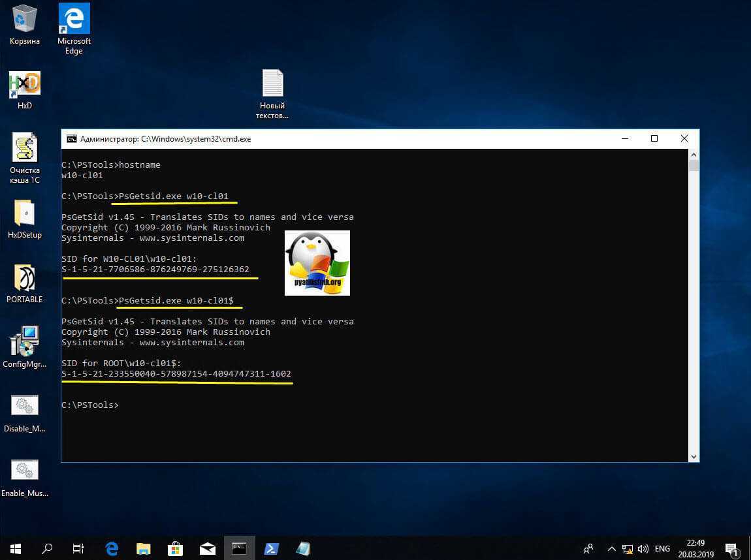Toggle the volume icon in system tray
Image resolution: width=751 pixels, height=560 pixels.
pos(644,548)
